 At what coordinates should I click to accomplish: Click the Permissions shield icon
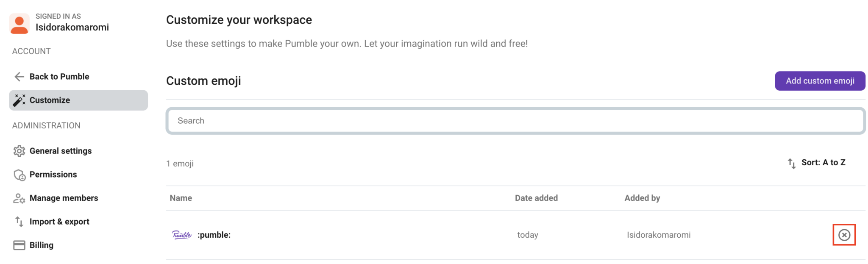click(x=19, y=174)
